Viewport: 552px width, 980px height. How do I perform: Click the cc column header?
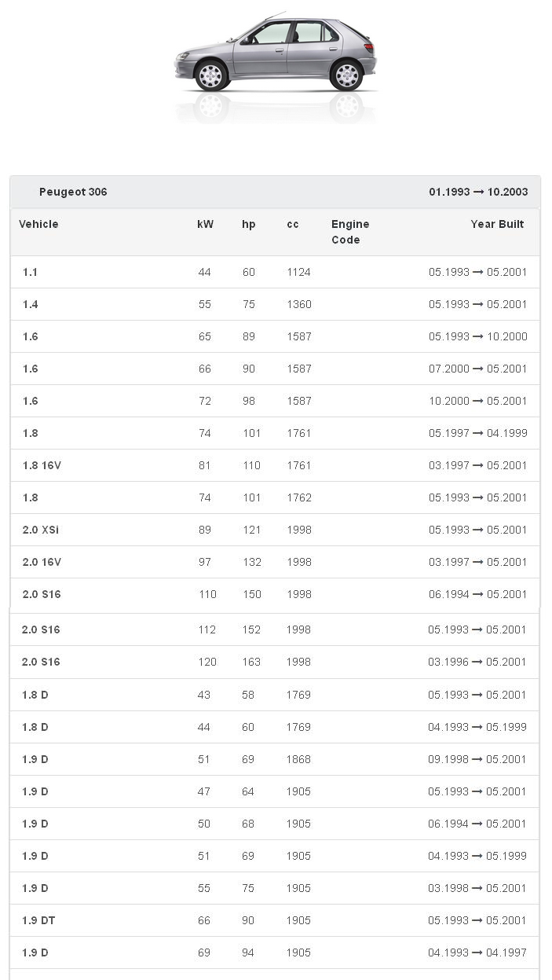point(293,224)
